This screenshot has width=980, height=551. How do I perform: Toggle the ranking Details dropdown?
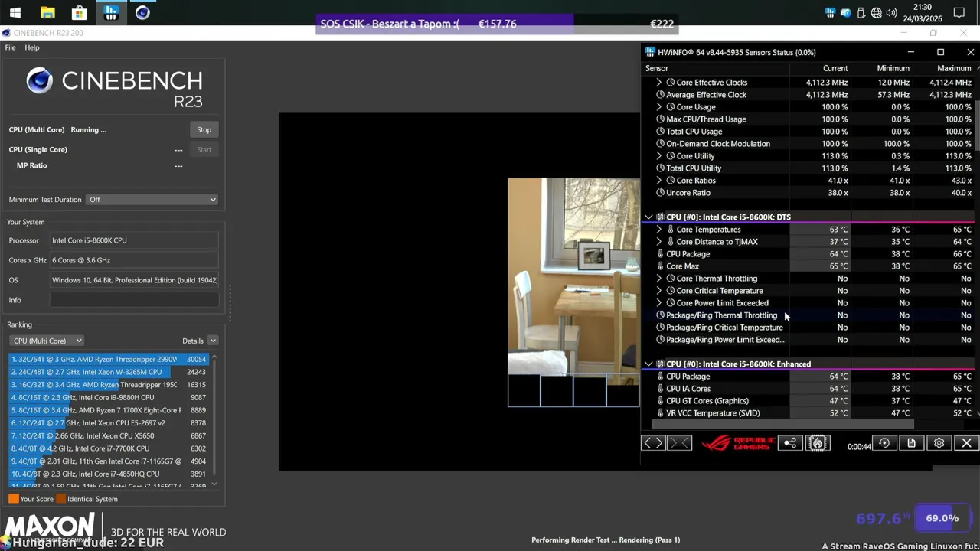(x=213, y=341)
